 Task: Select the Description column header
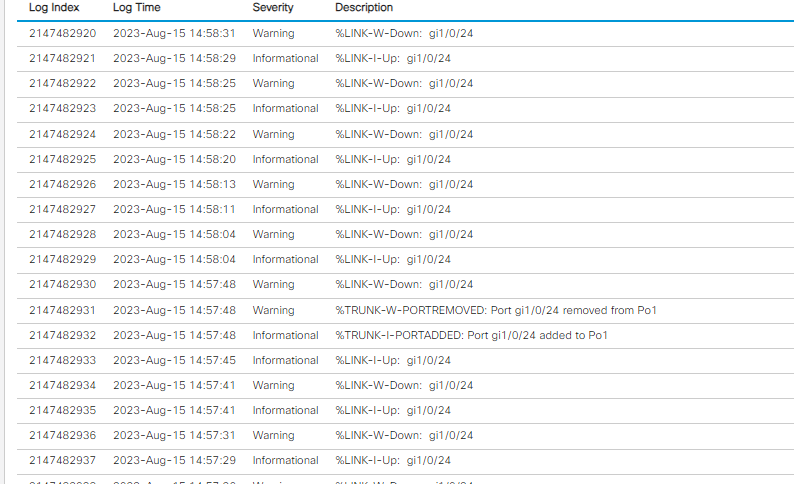pyautogui.click(x=364, y=7)
